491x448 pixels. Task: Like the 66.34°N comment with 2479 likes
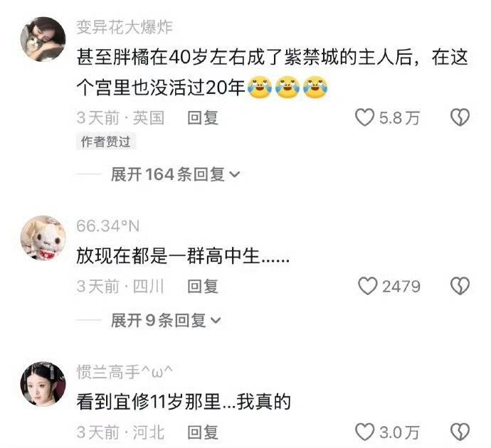[368, 286]
